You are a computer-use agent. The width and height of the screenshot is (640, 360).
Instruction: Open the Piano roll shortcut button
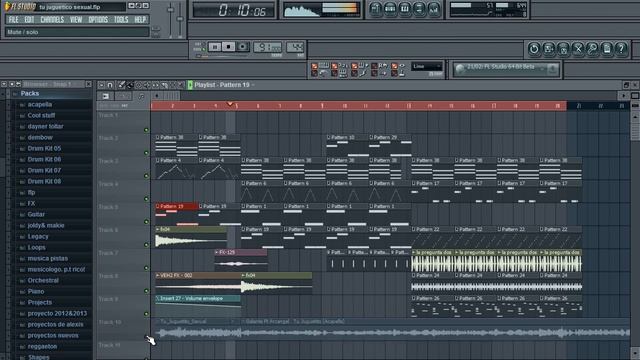coord(404,9)
